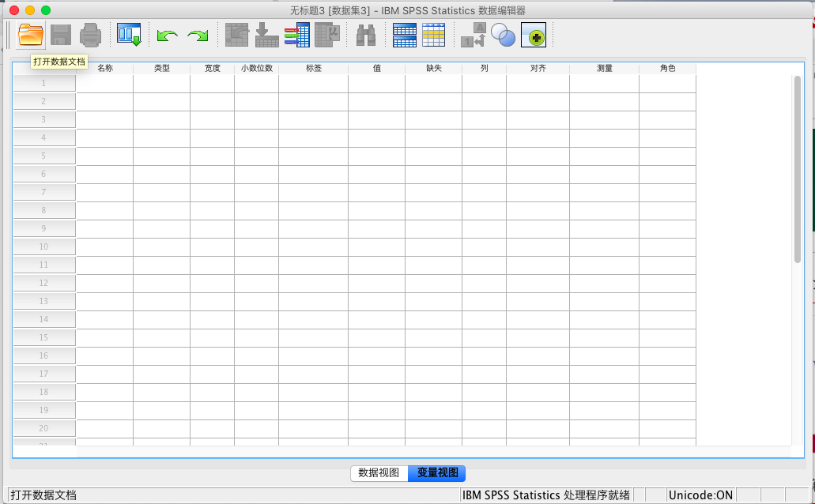815x504 pixels.
Task: Click the green redo arrow icon
Action: (198, 36)
